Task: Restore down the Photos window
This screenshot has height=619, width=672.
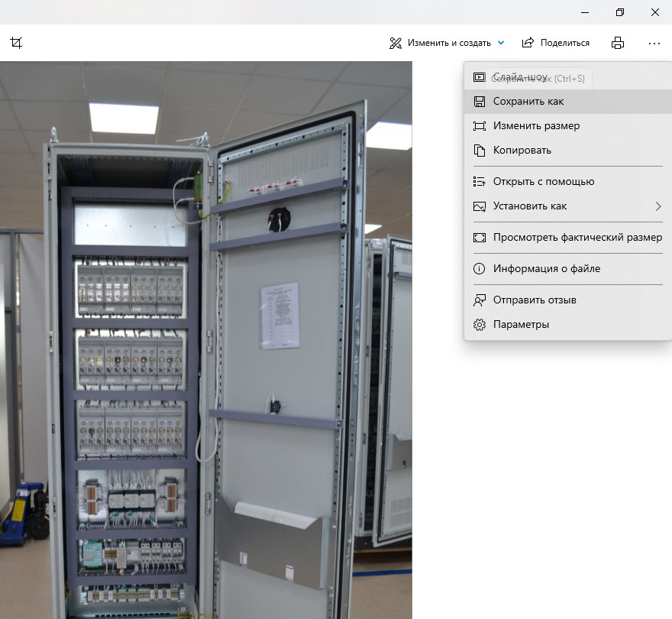Action: (x=620, y=12)
